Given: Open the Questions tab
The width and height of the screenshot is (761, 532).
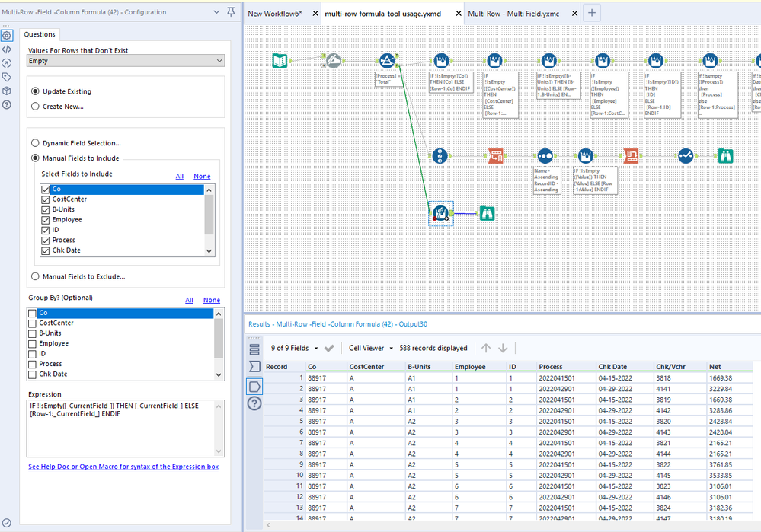Looking at the screenshot, I should (40, 34).
